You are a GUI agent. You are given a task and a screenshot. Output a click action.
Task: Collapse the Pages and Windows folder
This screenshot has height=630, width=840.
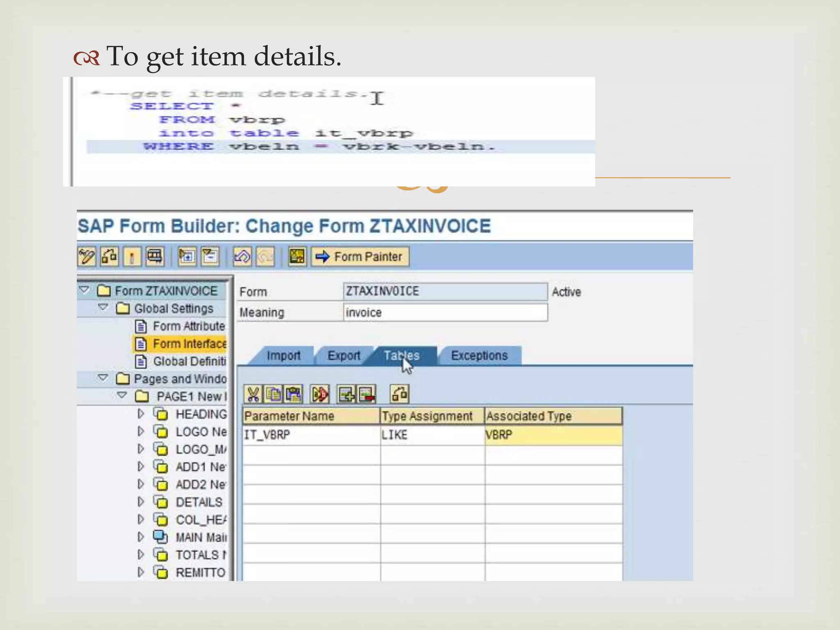click(x=103, y=378)
